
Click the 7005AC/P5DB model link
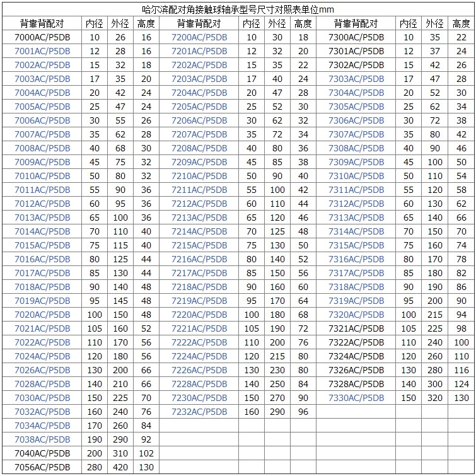42,107
